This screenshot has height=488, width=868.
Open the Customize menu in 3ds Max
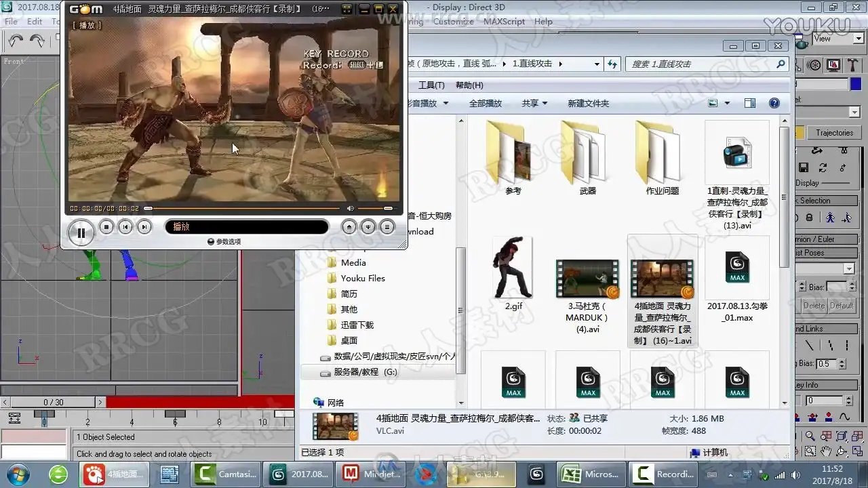pyautogui.click(x=454, y=21)
